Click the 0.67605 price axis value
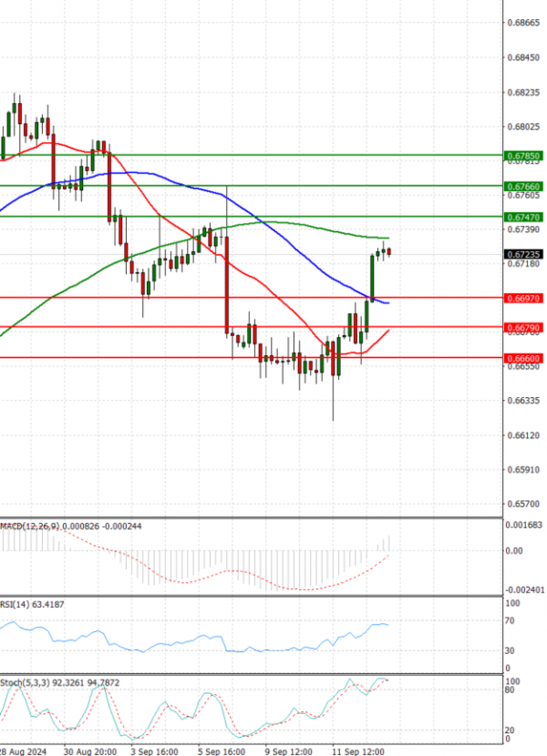 click(523, 195)
